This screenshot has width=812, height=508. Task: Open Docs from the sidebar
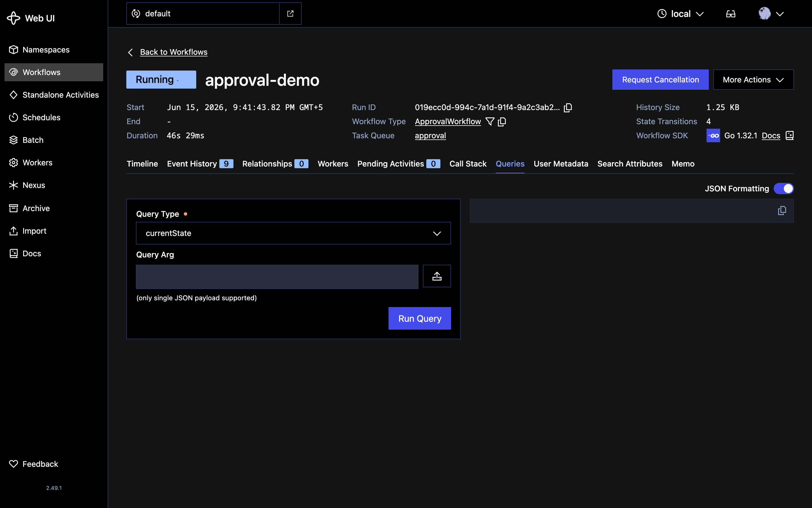(x=54, y=253)
